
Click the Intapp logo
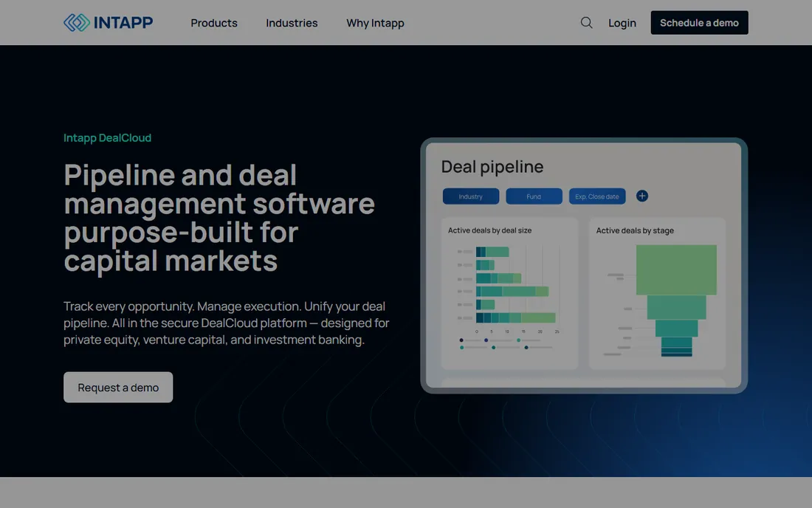(x=108, y=23)
